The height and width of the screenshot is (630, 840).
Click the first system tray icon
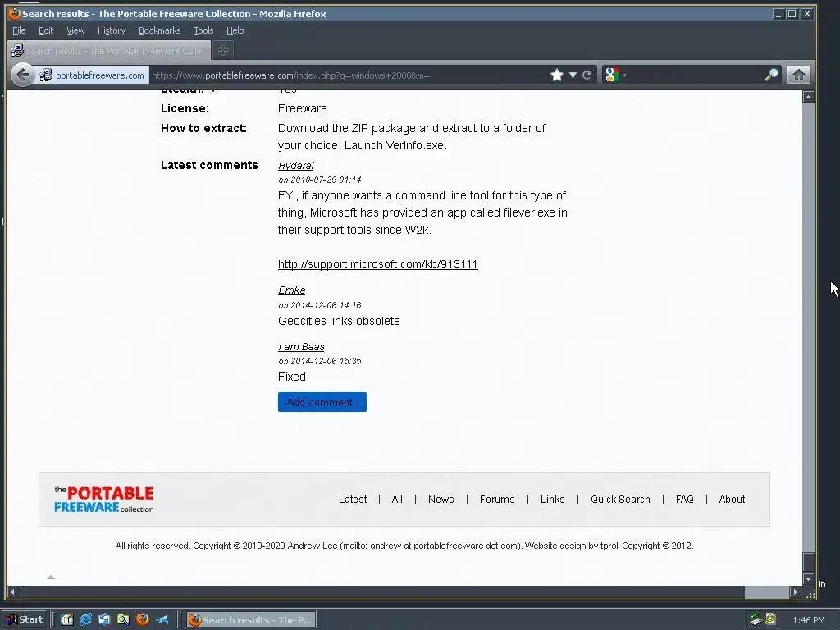(755, 620)
